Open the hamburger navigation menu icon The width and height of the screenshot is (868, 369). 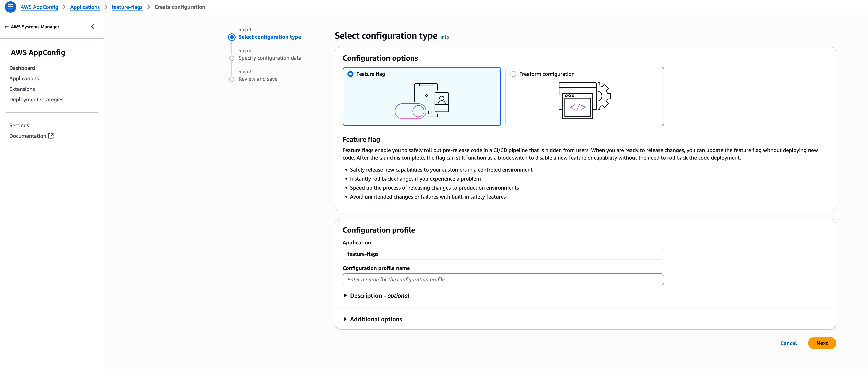[11, 7]
